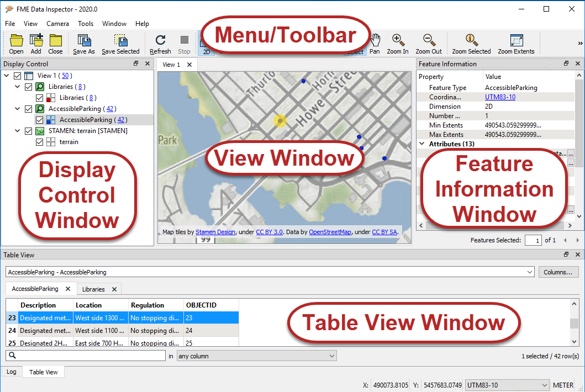585x392 pixels.
Task: Toggle the terrain layer checkbox
Action: click(40, 142)
